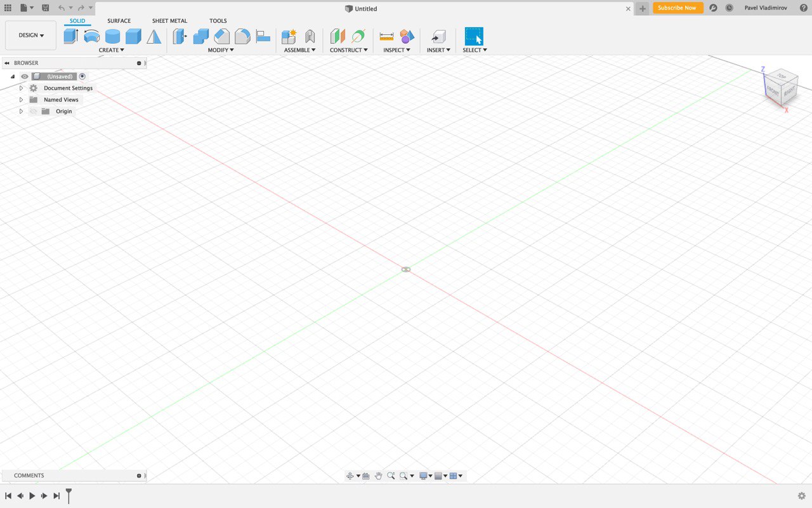Open the INSPECT dropdown menu
The image size is (812, 508).
click(396, 50)
